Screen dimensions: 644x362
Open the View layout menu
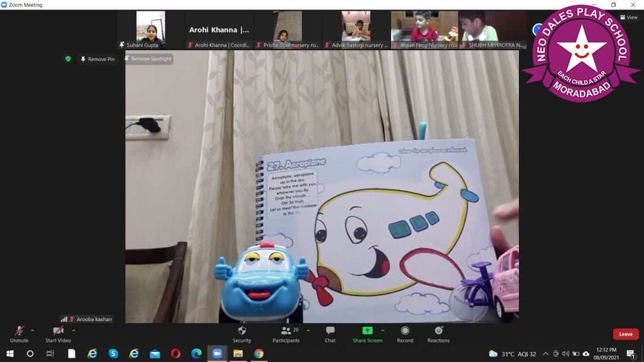(629, 17)
